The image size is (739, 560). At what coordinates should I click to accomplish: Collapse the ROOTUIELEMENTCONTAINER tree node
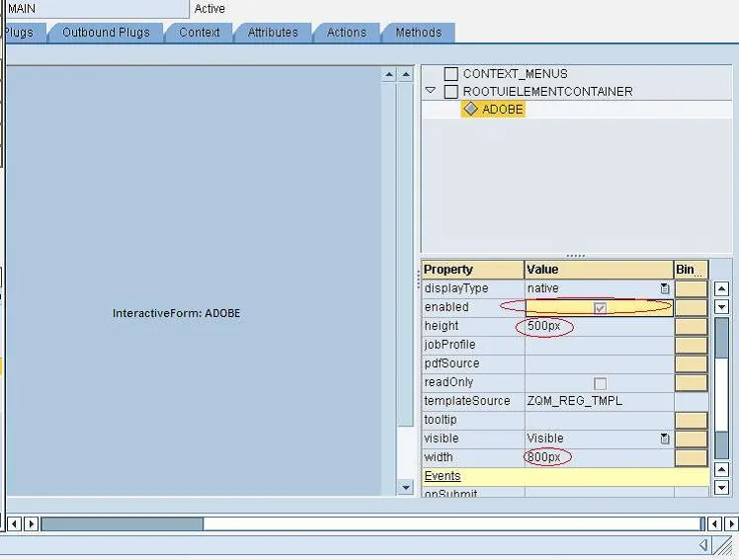[x=431, y=91]
